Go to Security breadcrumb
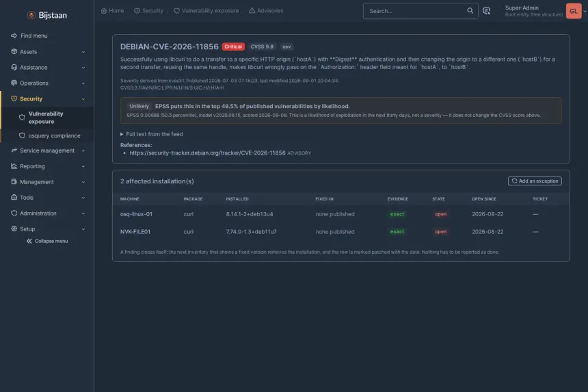Image resolution: width=588 pixels, height=392 pixels. point(149,10)
